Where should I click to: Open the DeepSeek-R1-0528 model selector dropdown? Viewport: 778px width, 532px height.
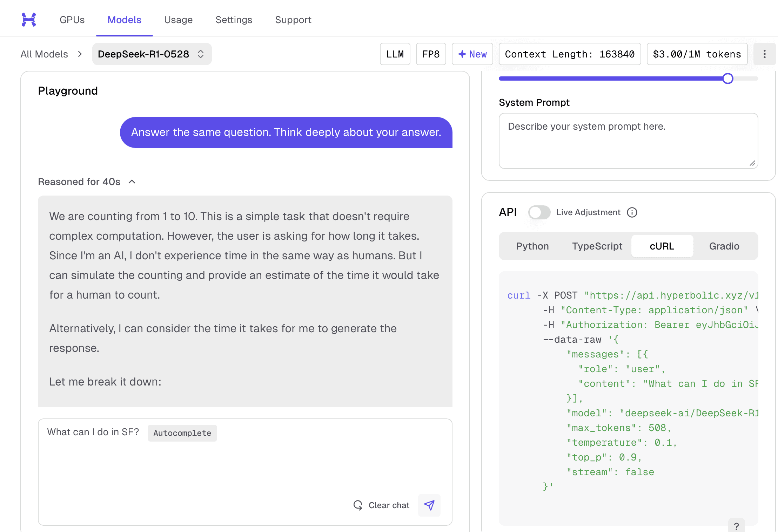pyautogui.click(x=152, y=54)
